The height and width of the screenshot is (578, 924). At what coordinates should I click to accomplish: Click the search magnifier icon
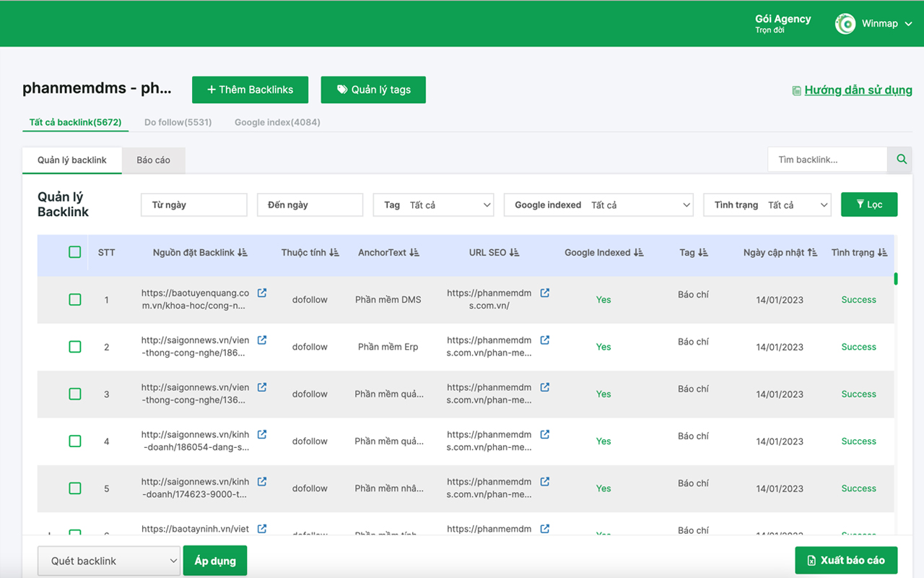[x=902, y=160]
